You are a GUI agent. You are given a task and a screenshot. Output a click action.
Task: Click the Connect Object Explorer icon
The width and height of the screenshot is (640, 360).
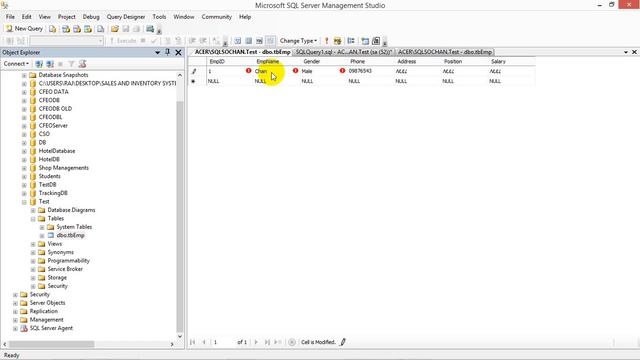39,64
